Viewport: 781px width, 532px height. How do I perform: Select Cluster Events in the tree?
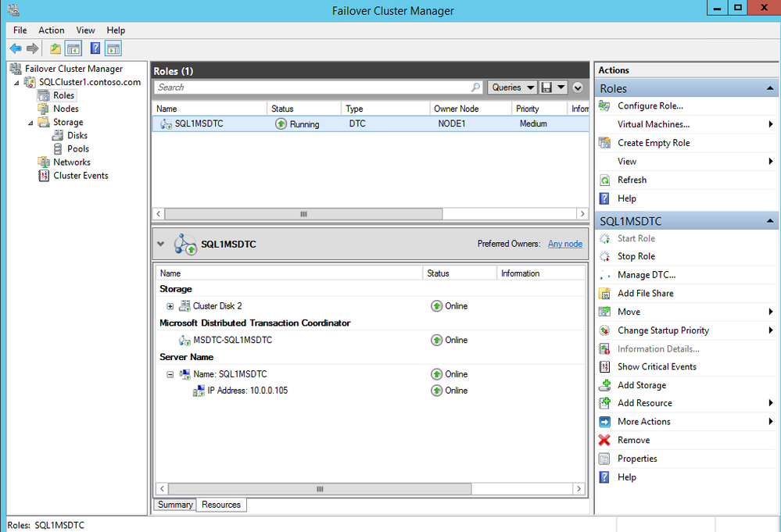(81, 176)
